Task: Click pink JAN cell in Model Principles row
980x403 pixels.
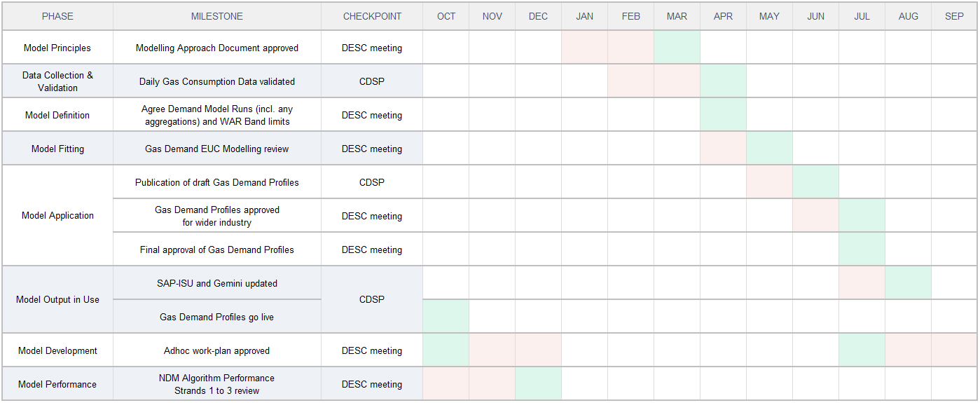Action: point(585,48)
